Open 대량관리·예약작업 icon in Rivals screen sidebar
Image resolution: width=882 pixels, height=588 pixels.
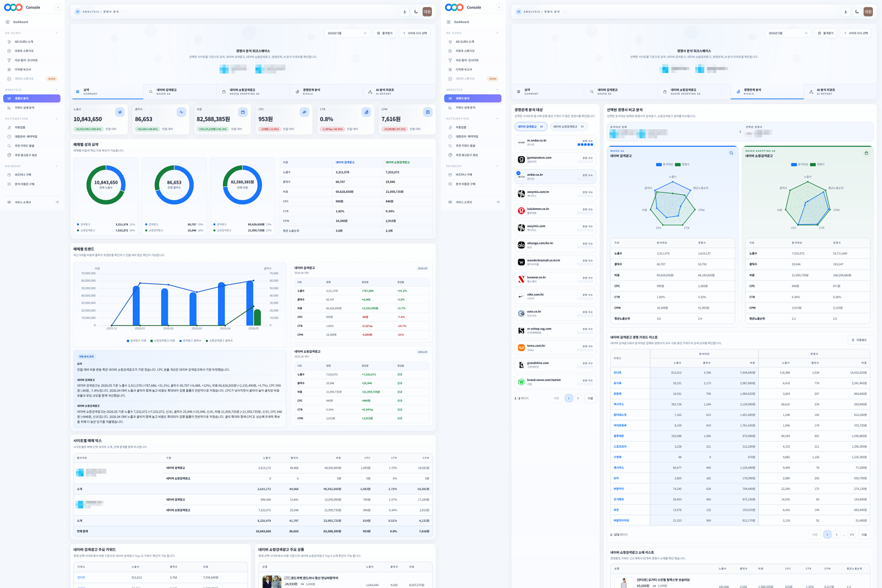(450, 137)
